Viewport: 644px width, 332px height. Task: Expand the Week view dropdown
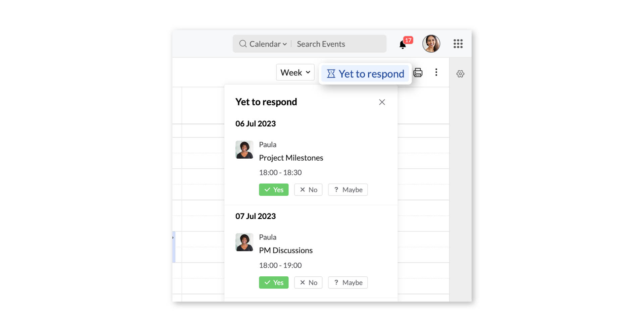(295, 72)
